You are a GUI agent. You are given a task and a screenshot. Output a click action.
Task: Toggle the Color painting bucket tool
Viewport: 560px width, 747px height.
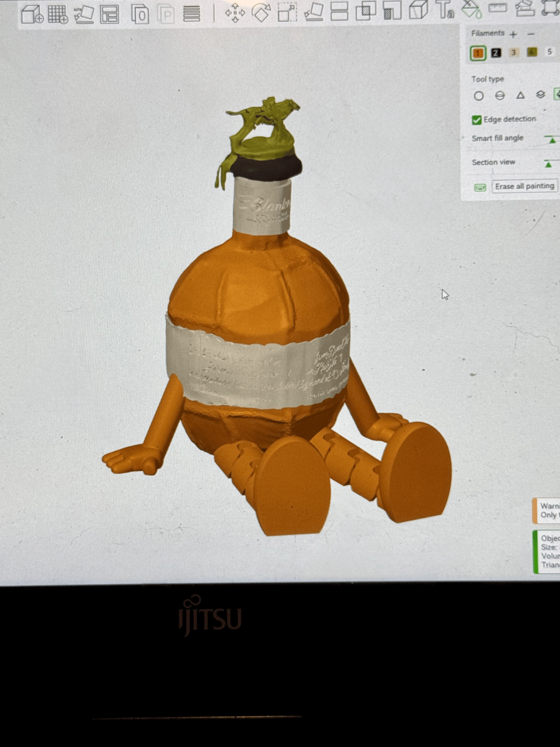[x=471, y=8]
